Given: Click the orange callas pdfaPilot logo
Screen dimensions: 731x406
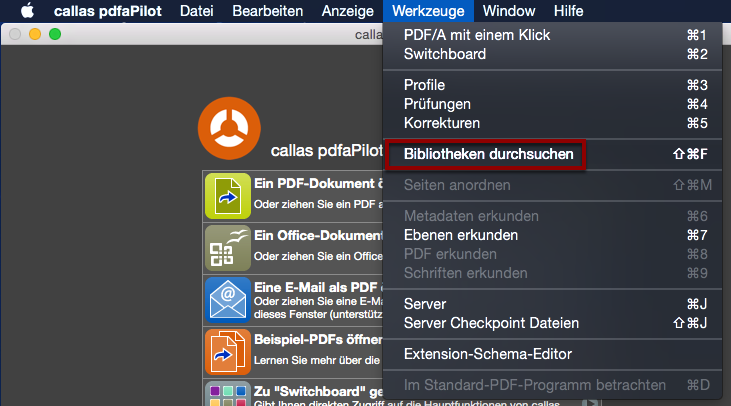Looking at the screenshot, I should (229, 128).
